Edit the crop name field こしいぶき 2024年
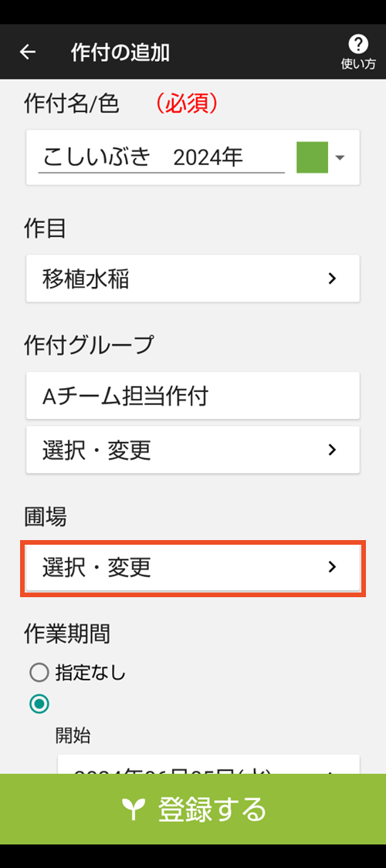386x868 pixels. (161, 157)
